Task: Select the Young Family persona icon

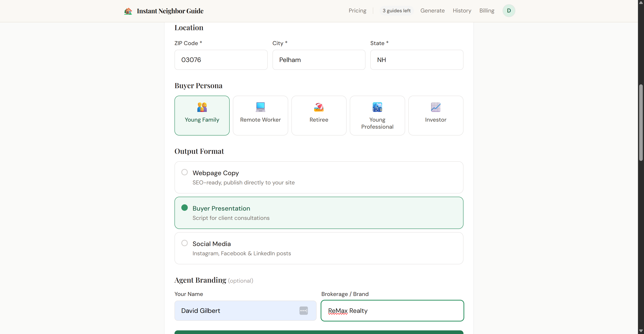Action: pyautogui.click(x=202, y=107)
